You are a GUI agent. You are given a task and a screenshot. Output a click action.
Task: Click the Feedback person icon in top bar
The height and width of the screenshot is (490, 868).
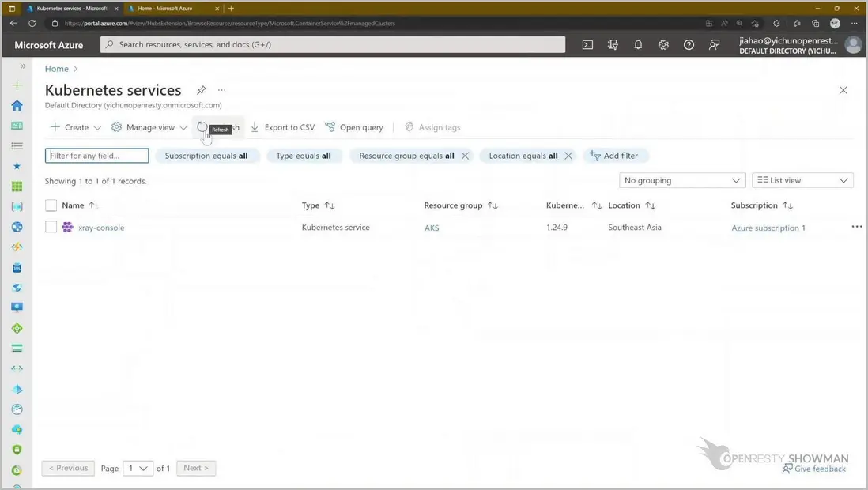pos(714,45)
